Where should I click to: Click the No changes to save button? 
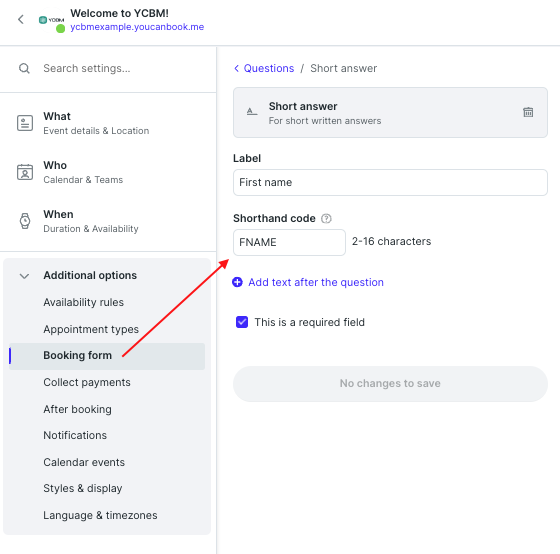tap(390, 384)
